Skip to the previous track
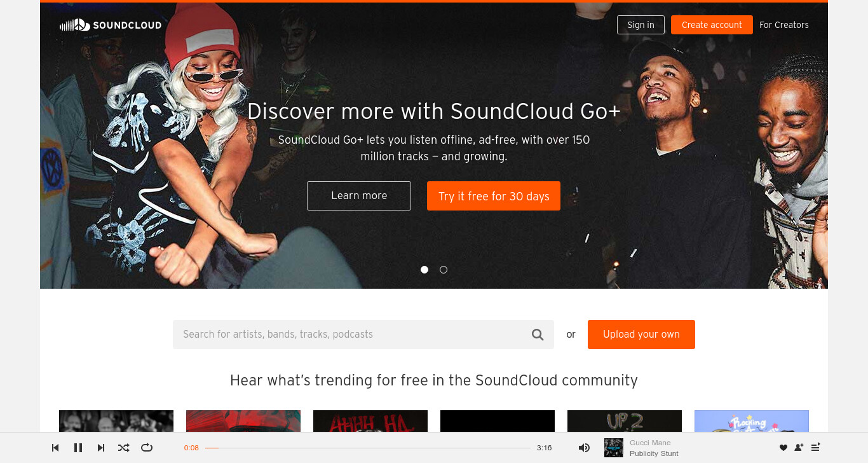 pyautogui.click(x=55, y=448)
